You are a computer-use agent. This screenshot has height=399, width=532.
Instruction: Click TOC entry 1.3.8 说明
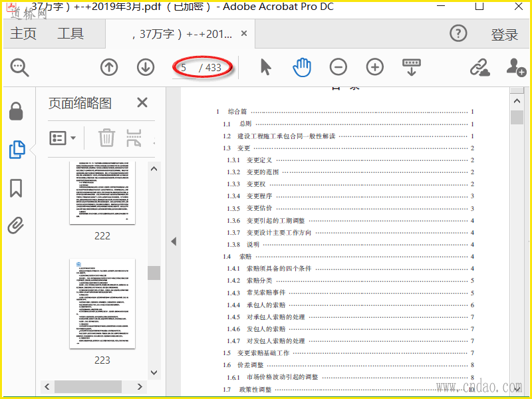(x=350, y=245)
